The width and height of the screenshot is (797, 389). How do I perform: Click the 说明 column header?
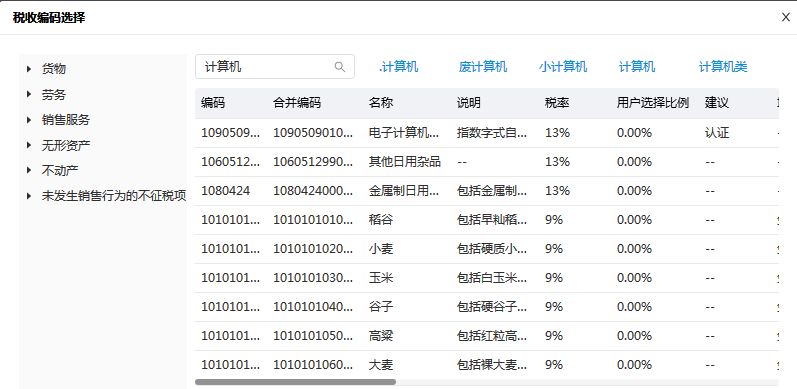[469, 103]
